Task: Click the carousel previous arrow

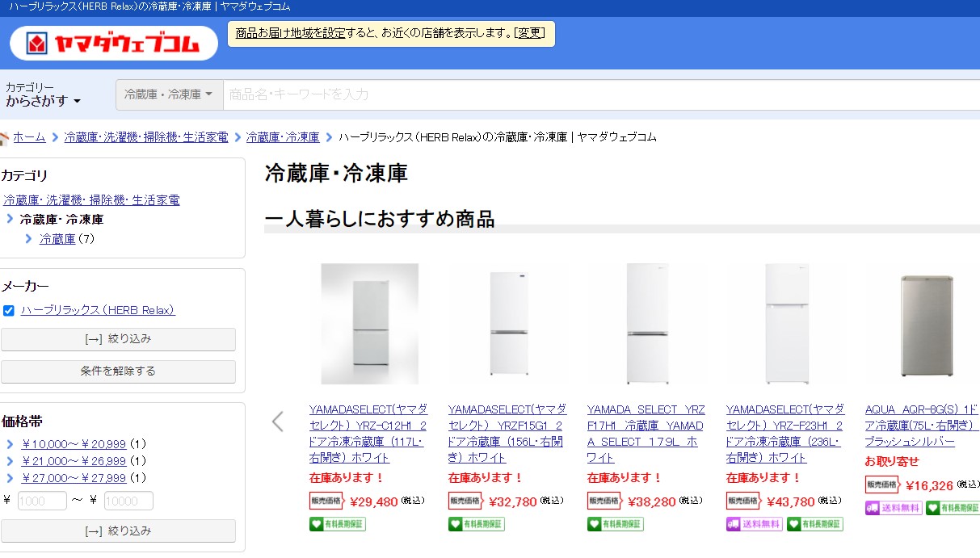Action: (x=278, y=422)
